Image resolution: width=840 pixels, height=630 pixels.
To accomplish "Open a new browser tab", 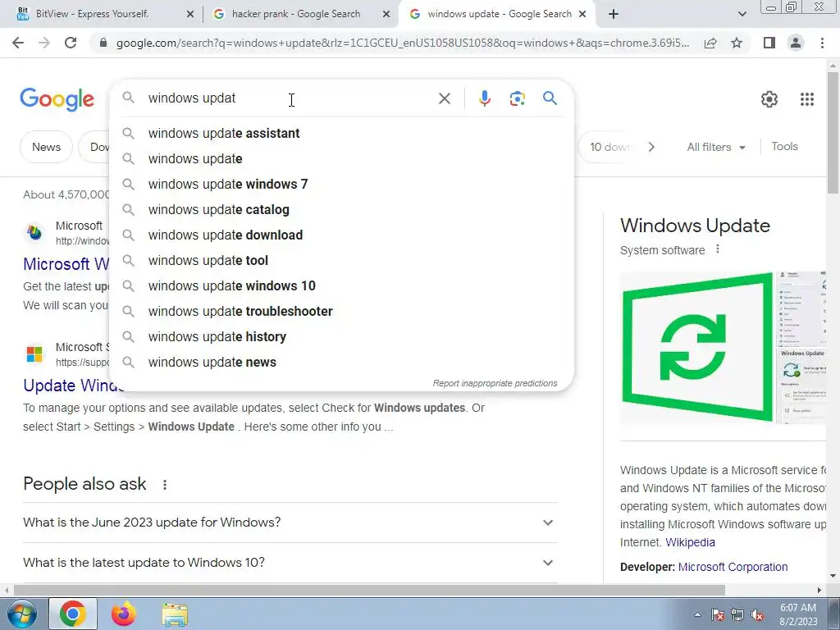I will click(x=614, y=14).
